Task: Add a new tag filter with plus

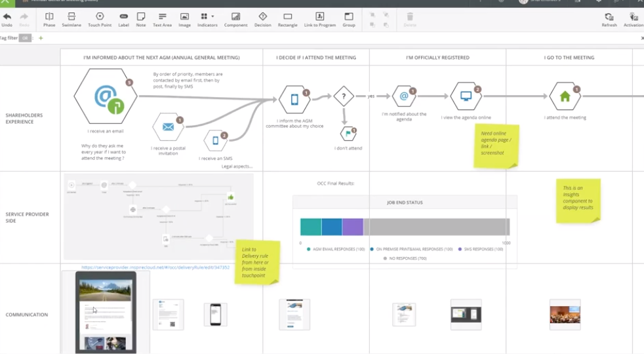Action: (41, 39)
